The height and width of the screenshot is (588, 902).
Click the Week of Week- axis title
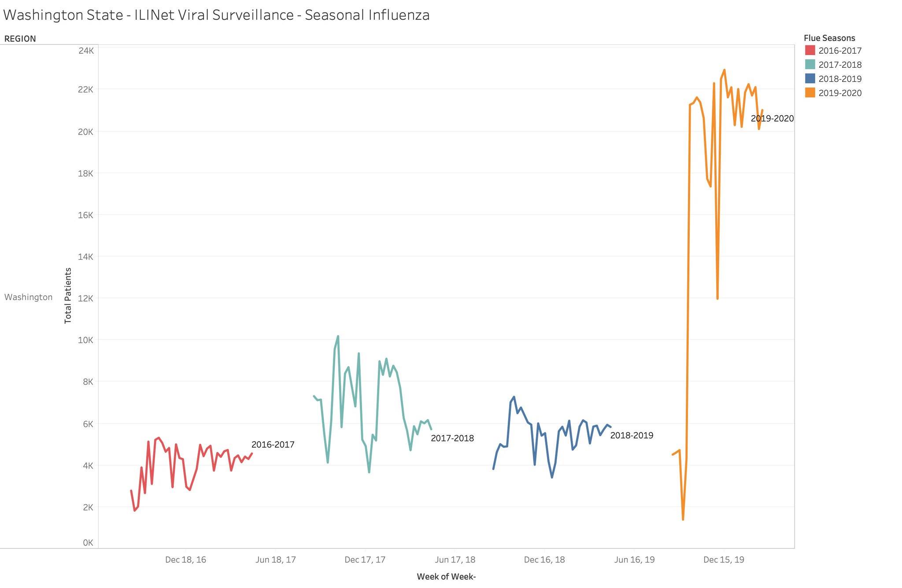446,577
